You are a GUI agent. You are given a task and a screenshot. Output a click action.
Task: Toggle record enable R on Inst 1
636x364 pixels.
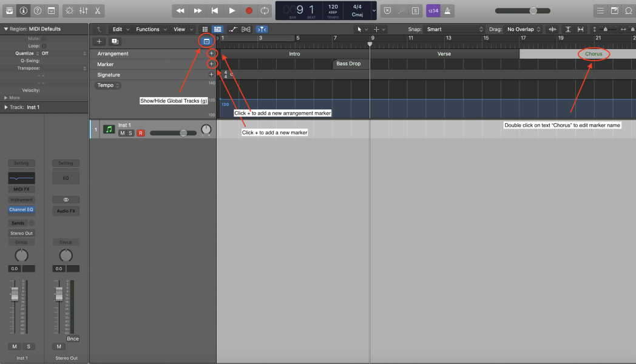pyautogui.click(x=141, y=133)
